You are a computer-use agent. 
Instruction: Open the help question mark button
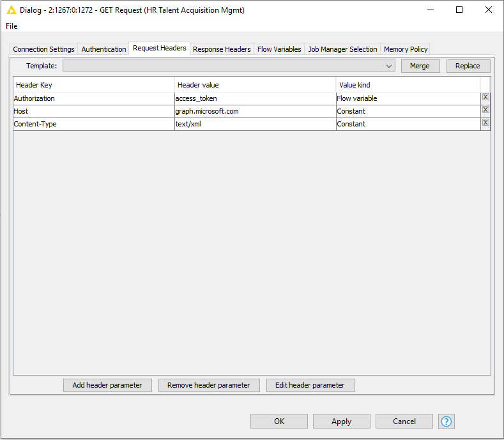[x=446, y=421]
